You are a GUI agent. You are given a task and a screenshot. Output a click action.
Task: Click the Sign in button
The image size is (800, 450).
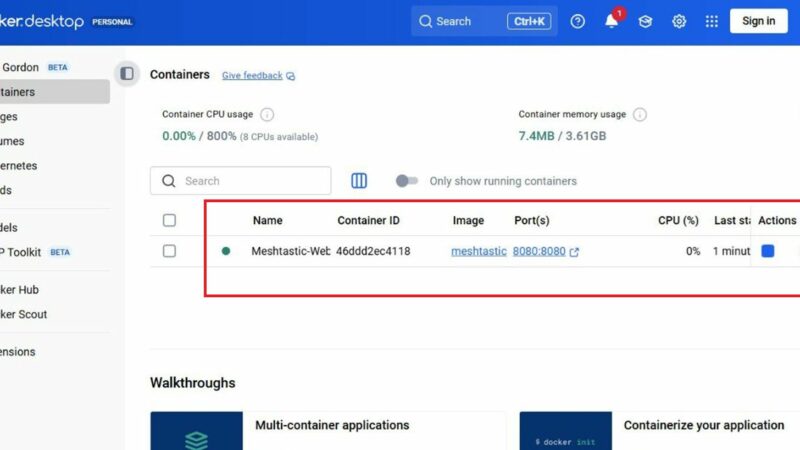758,21
